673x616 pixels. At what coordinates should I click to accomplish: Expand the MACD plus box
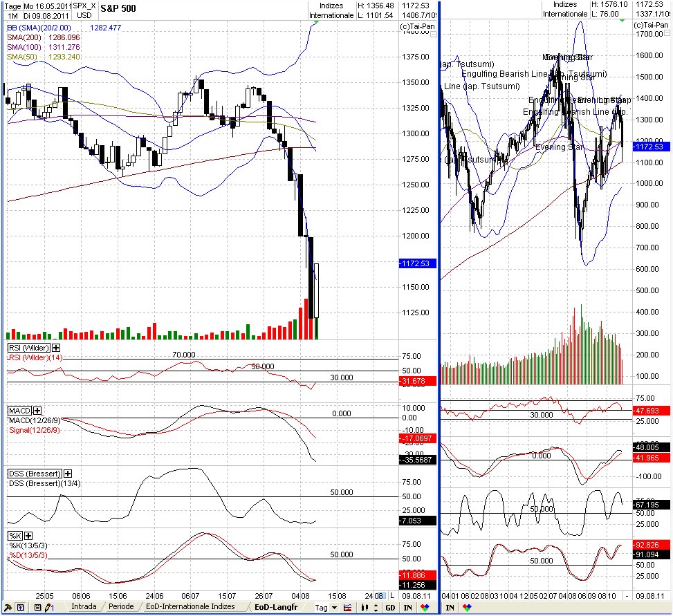tap(37, 411)
